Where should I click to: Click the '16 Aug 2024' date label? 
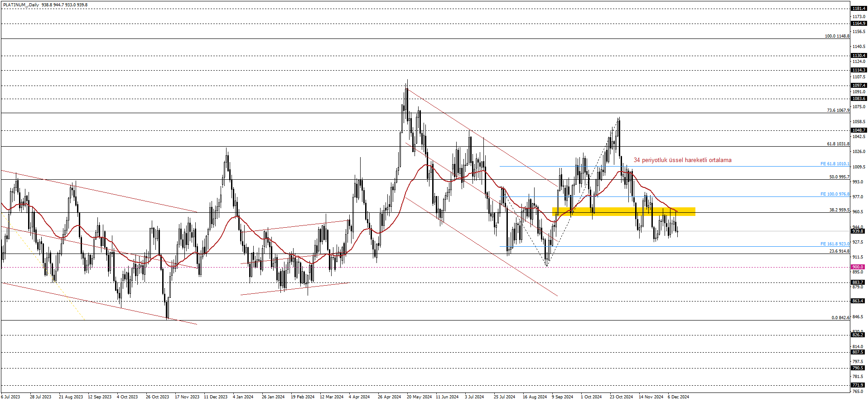pos(535,397)
